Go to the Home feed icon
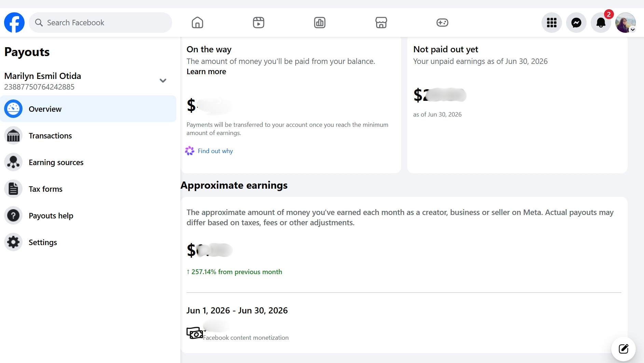Image resolution: width=644 pixels, height=363 pixels. pos(197,23)
